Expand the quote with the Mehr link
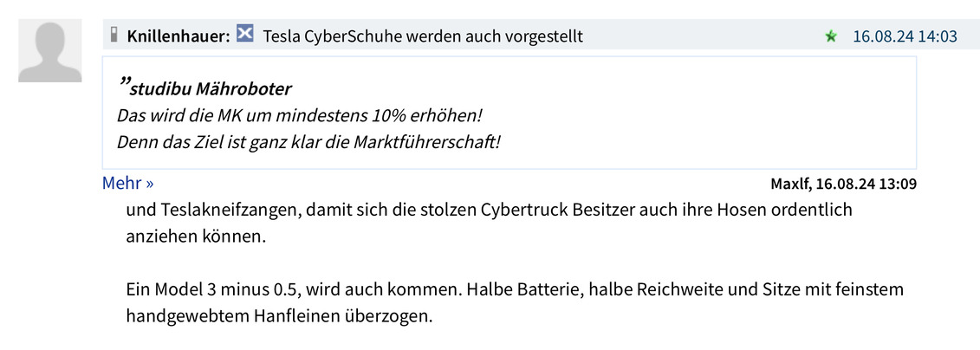The image size is (980, 350). (x=127, y=183)
